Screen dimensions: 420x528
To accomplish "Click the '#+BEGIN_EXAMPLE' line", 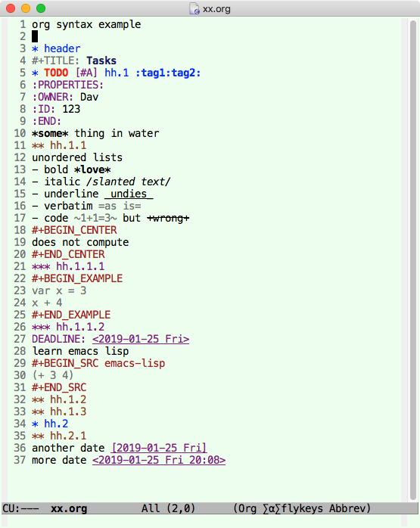I will (x=77, y=279).
